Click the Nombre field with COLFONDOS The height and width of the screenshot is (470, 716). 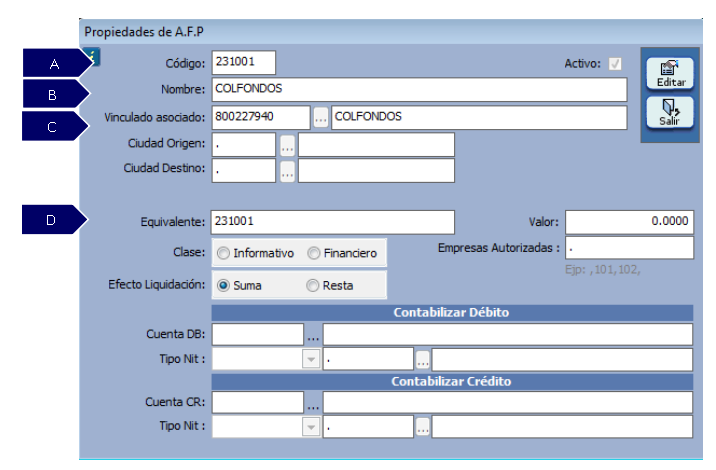coord(419,90)
